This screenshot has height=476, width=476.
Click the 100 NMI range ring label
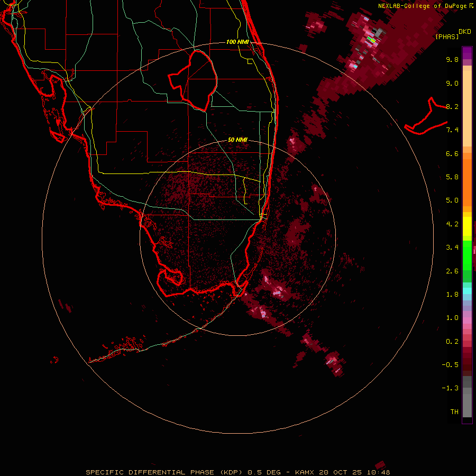(x=237, y=42)
